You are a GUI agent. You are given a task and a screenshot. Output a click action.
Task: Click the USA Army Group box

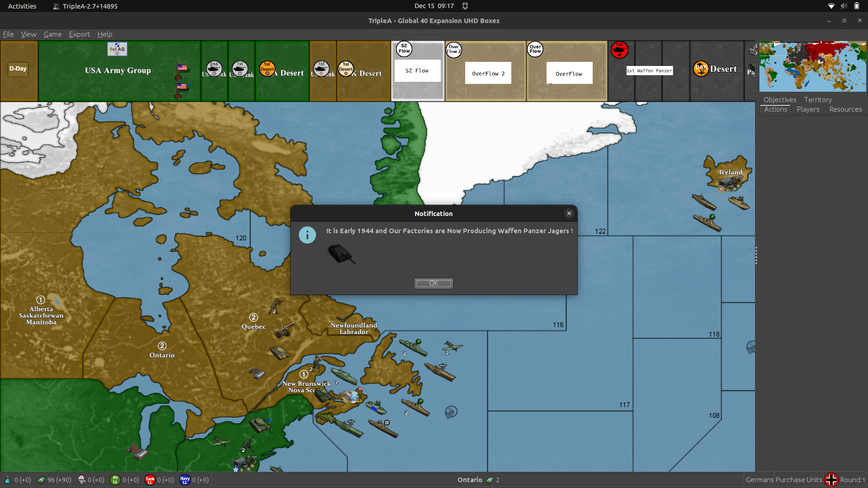(119, 71)
